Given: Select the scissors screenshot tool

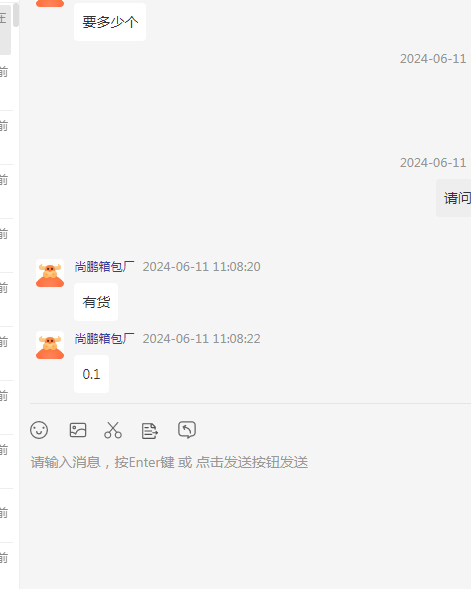Looking at the screenshot, I should click(x=113, y=430).
